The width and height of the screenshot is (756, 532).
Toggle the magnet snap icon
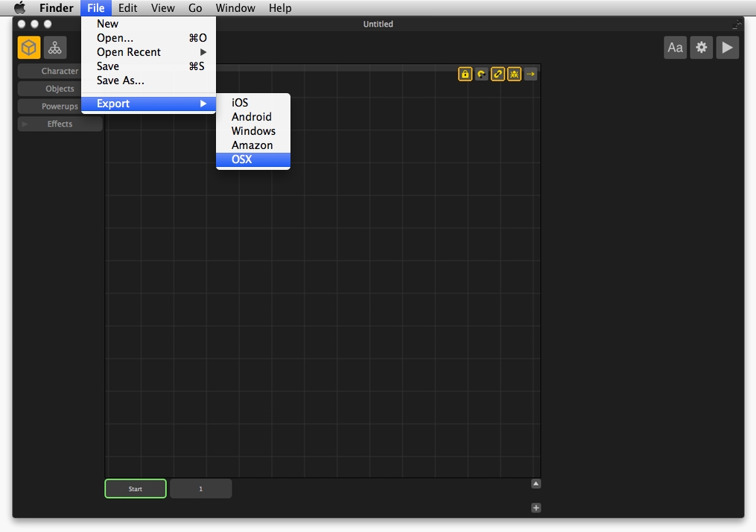[x=481, y=74]
